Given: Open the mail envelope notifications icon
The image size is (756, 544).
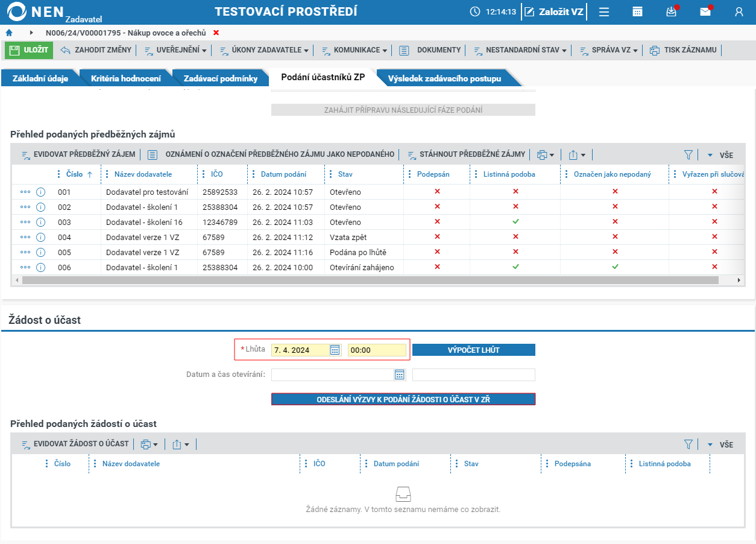Looking at the screenshot, I should 705,11.
